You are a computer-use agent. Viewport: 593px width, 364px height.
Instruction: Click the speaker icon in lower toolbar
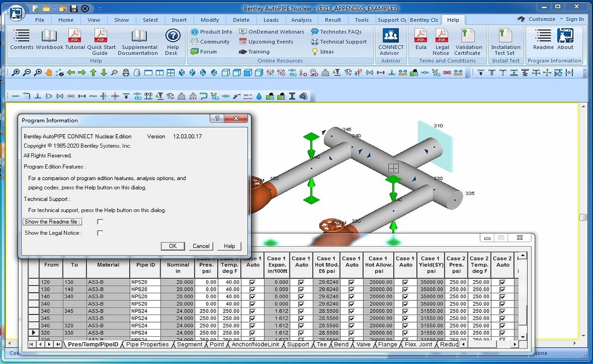coord(303,96)
